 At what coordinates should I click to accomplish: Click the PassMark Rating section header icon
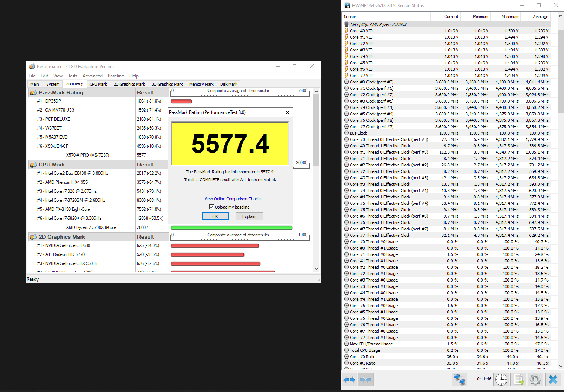point(33,92)
